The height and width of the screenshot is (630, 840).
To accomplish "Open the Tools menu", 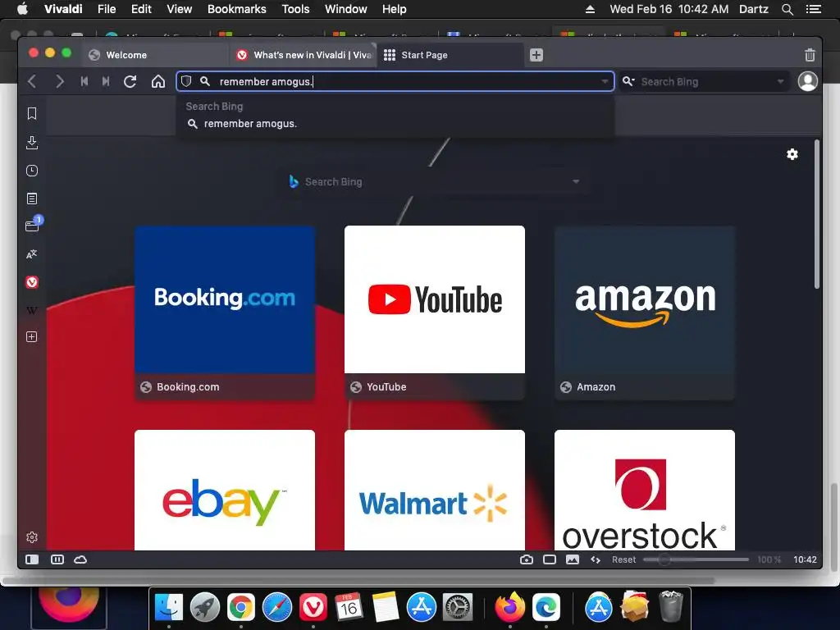I will click(x=295, y=9).
